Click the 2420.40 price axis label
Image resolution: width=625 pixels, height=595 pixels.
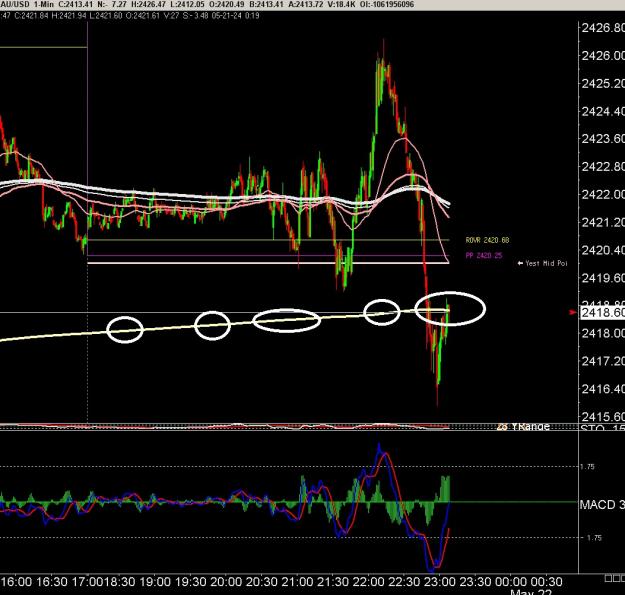click(603, 250)
